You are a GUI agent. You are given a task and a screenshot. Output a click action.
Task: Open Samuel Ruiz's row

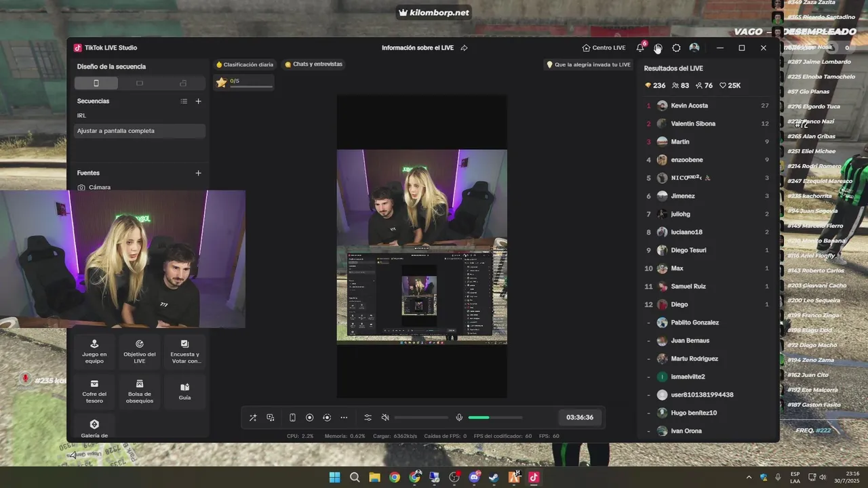706,286
